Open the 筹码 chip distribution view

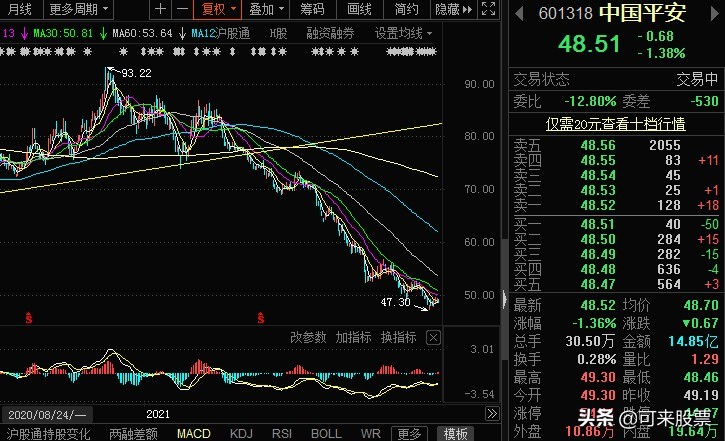click(312, 9)
